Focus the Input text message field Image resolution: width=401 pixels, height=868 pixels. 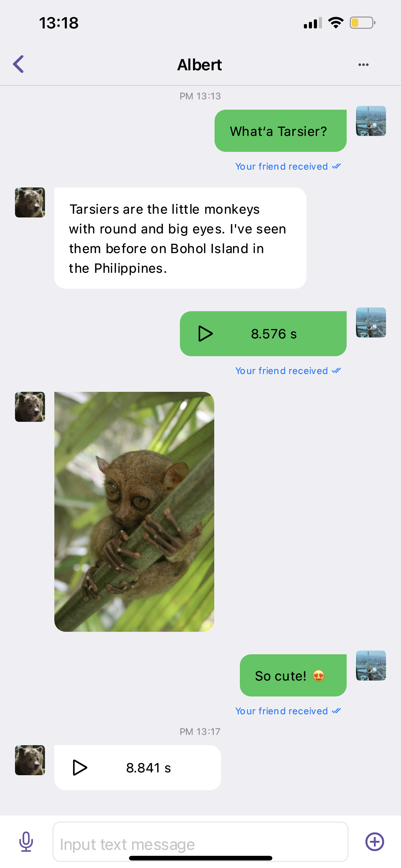click(200, 841)
